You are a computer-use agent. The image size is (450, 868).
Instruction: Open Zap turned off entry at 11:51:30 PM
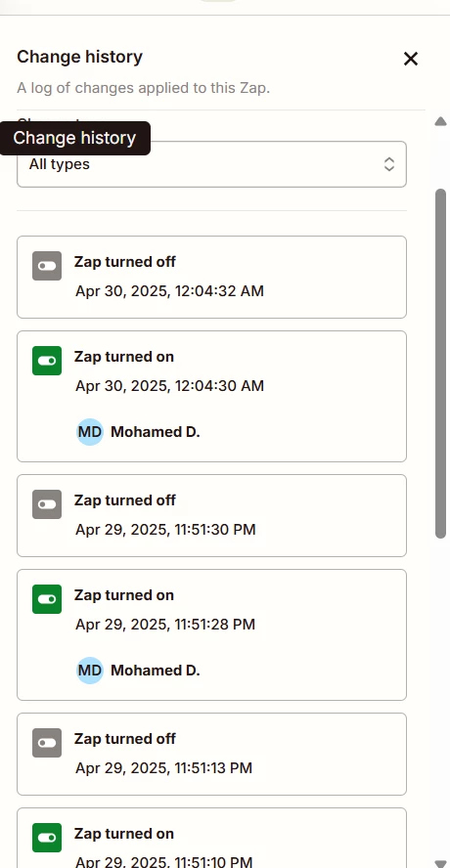(x=211, y=515)
